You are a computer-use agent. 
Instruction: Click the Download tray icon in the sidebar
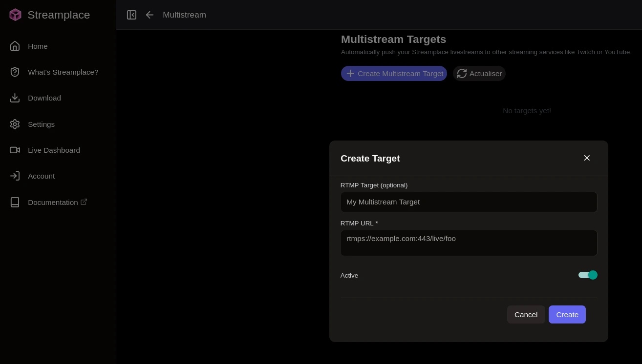coord(15,98)
